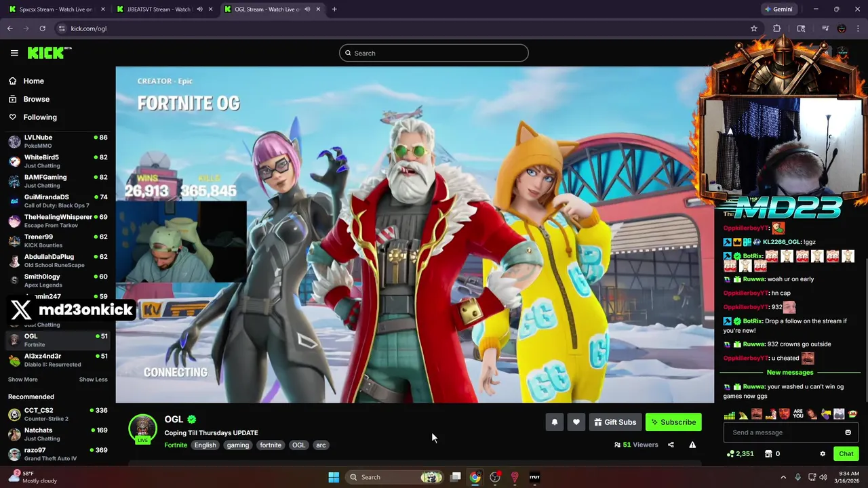Click the gaming tag
868x488 pixels.
tap(238, 445)
